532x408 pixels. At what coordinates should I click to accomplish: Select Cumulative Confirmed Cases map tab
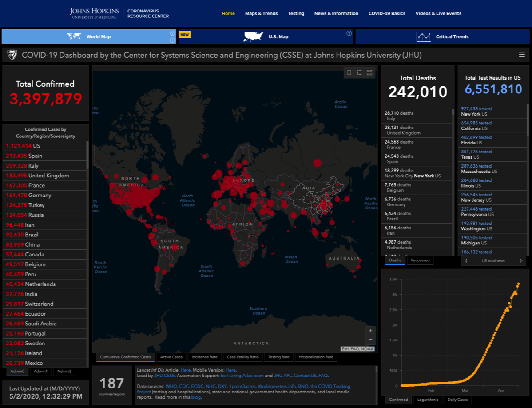[x=125, y=357]
